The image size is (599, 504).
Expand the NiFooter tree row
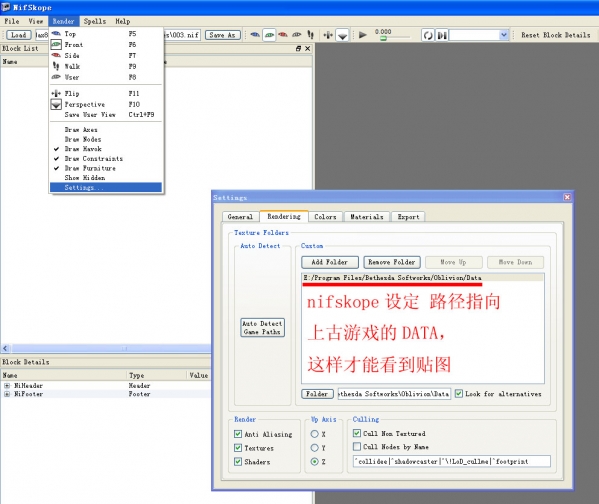click(x=7, y=394)
